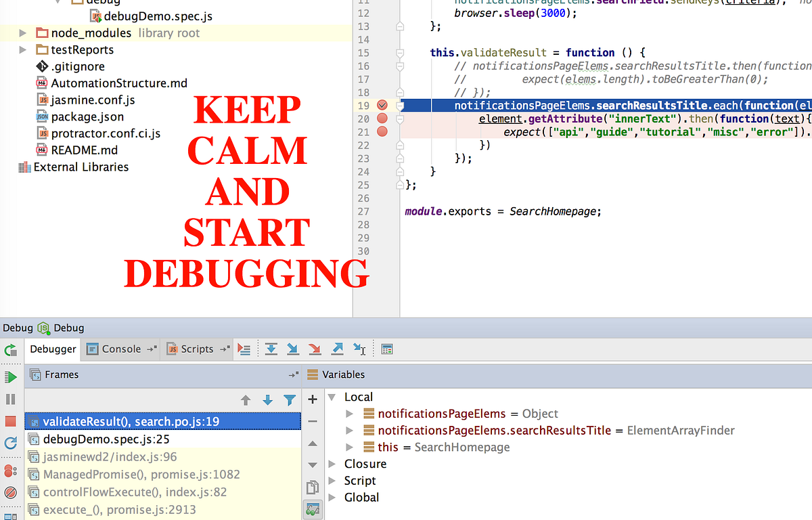Click module.exports line in the editor
This screenshot has height=520, width=812.
[x=503, y=211]
